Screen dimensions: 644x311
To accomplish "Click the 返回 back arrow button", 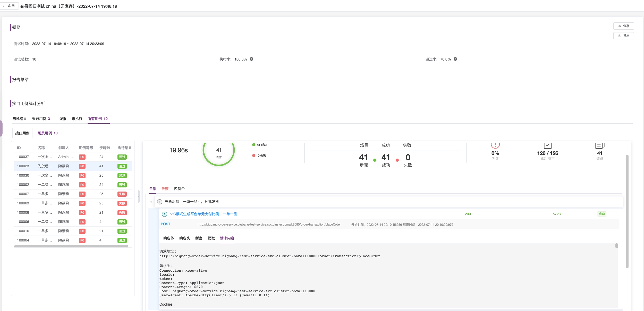I will (x=9, y=6).
